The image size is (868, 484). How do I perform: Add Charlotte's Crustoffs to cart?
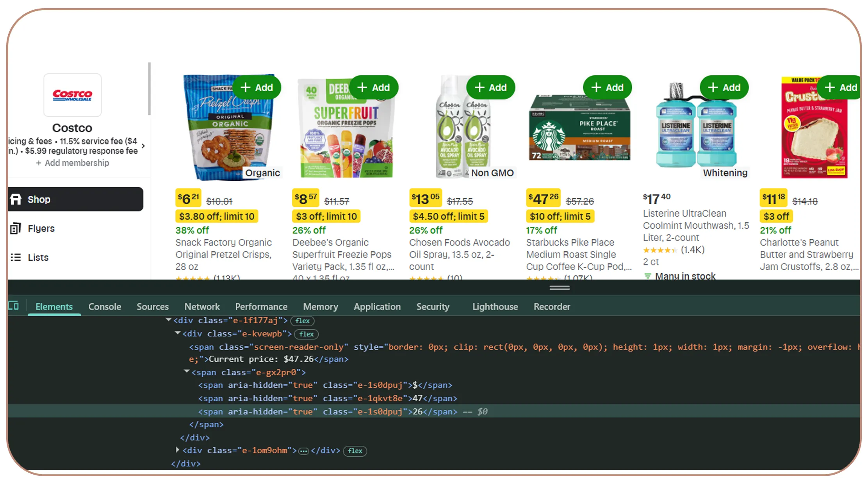839,87
